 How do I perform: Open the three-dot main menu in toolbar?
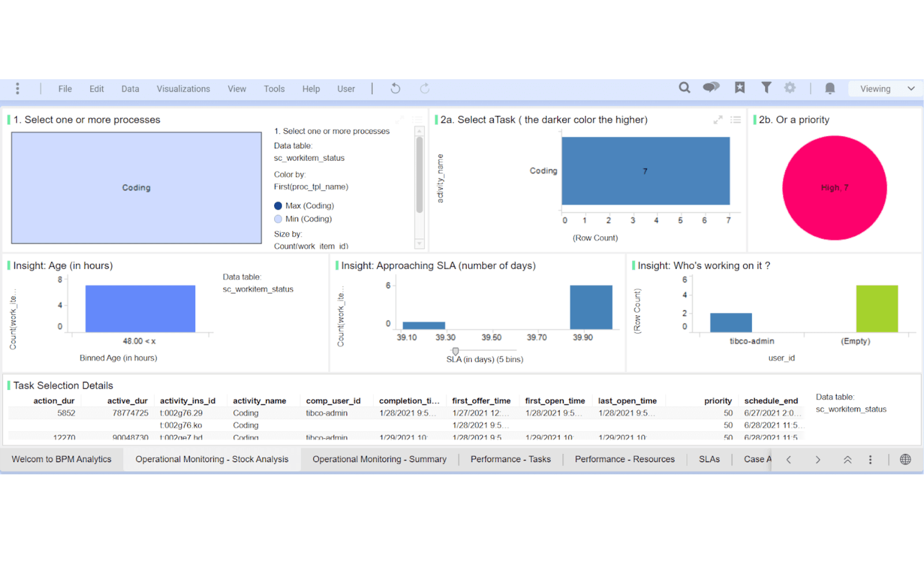[x=17, y=88]
